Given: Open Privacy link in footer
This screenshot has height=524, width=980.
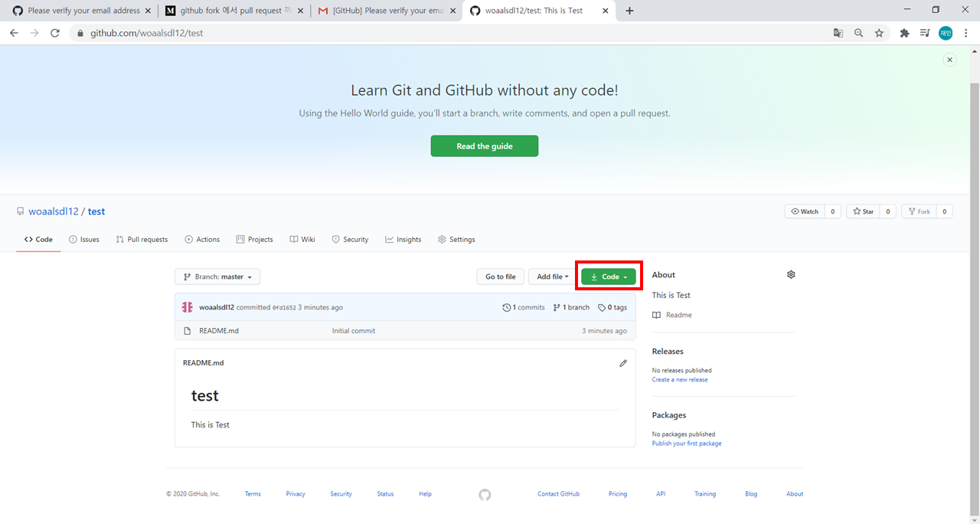Looking at the screenshot, I should [x=296, y=494].
